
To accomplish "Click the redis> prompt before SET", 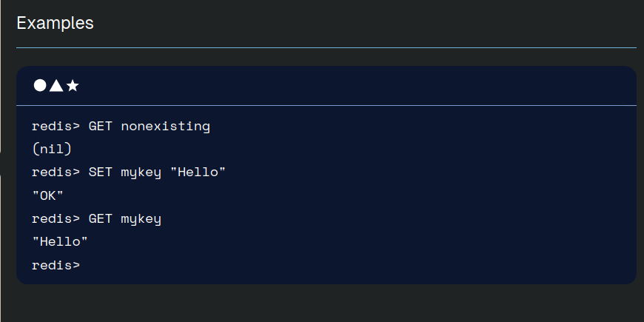I will [x=56, y=172].
